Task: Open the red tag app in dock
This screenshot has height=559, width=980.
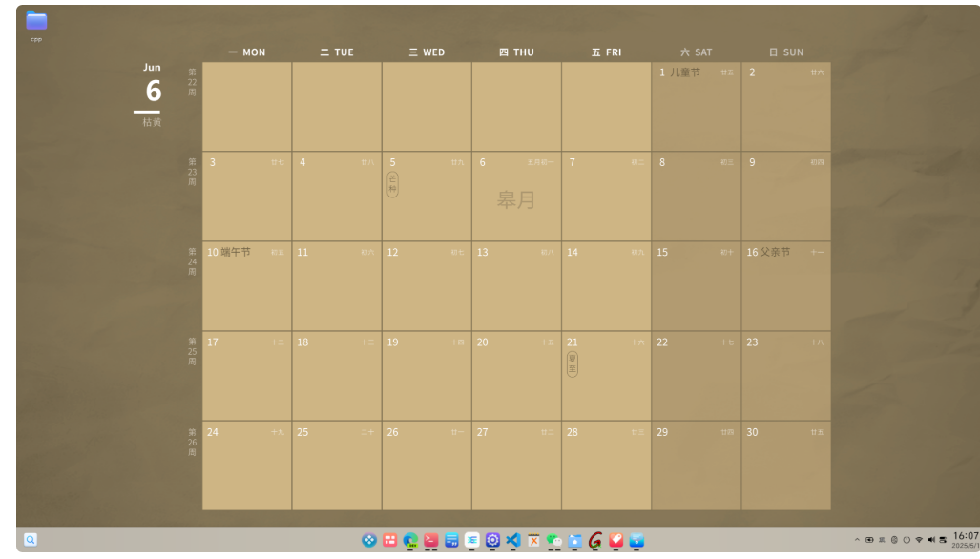Action: click(x=616, y=540)
